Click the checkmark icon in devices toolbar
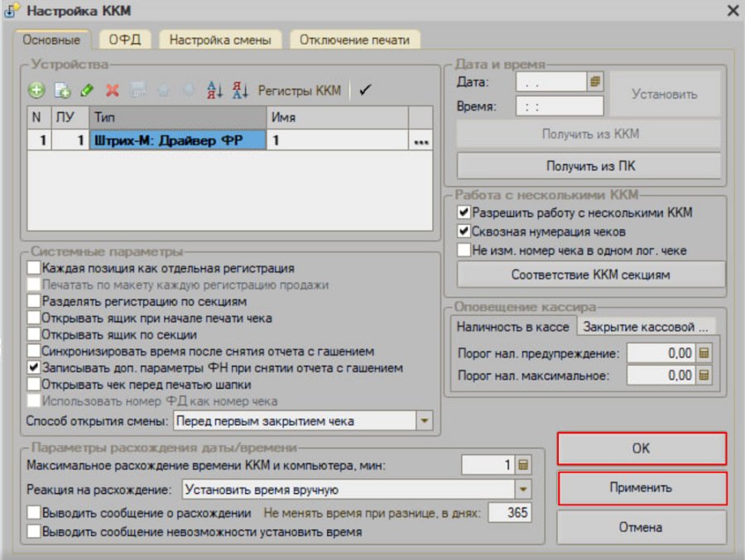Viewport: 745px width, 560px height. pyautogui.click(x=365, y=90)
